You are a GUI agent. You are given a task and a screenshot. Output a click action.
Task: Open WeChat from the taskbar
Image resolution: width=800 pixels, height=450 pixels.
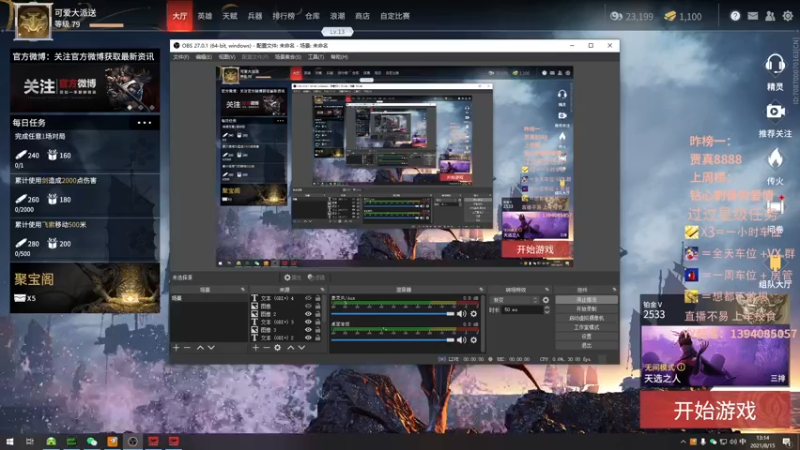92,441
